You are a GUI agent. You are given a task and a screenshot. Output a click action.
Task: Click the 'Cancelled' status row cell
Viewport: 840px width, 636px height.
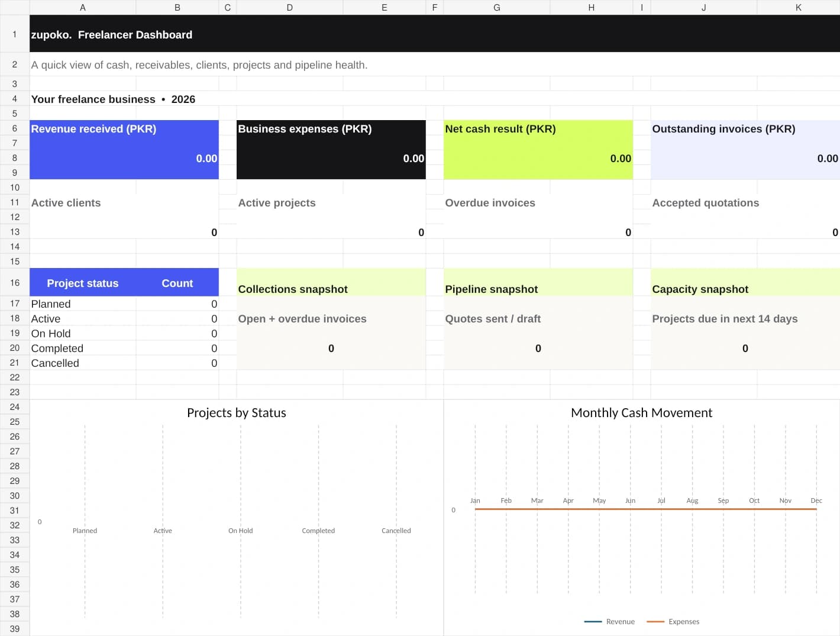[x=83, y=363]
